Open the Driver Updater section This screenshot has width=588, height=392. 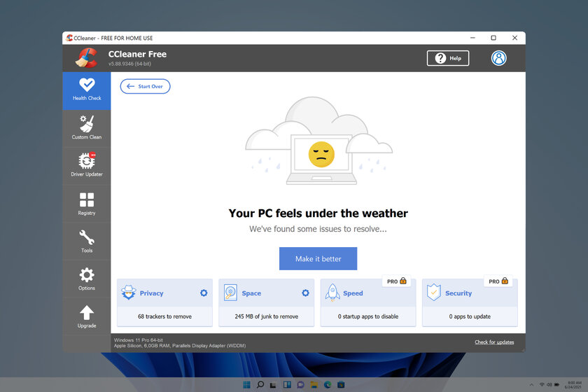point(87,165)
